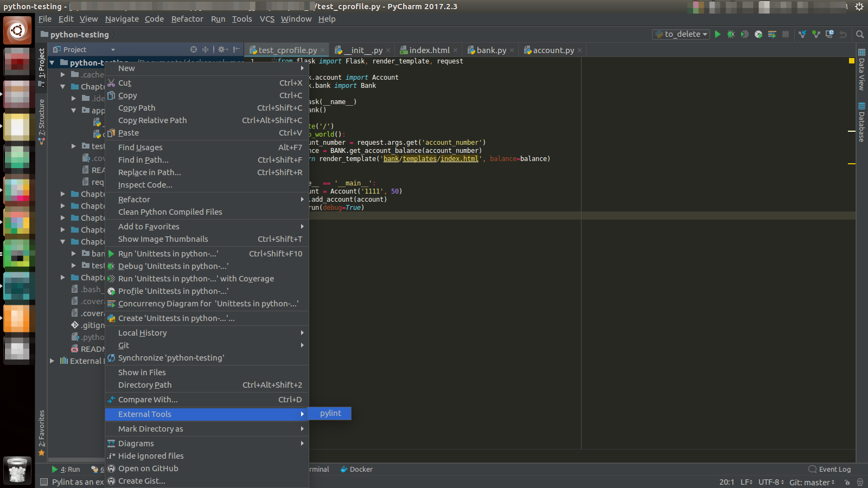The image size is (868, 488).
Task: Expand the New submenu
Action: click(x=207, y=68)
